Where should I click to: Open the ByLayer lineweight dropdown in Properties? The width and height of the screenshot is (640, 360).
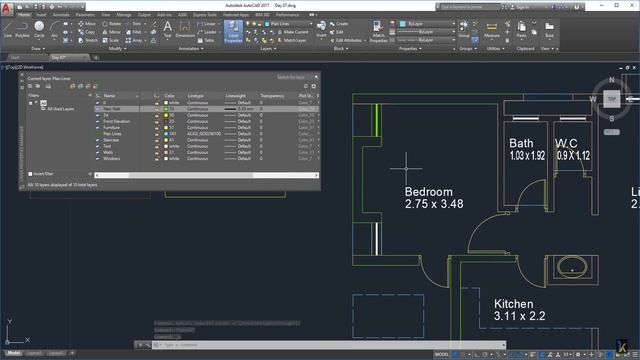click(x=426, y=32)
